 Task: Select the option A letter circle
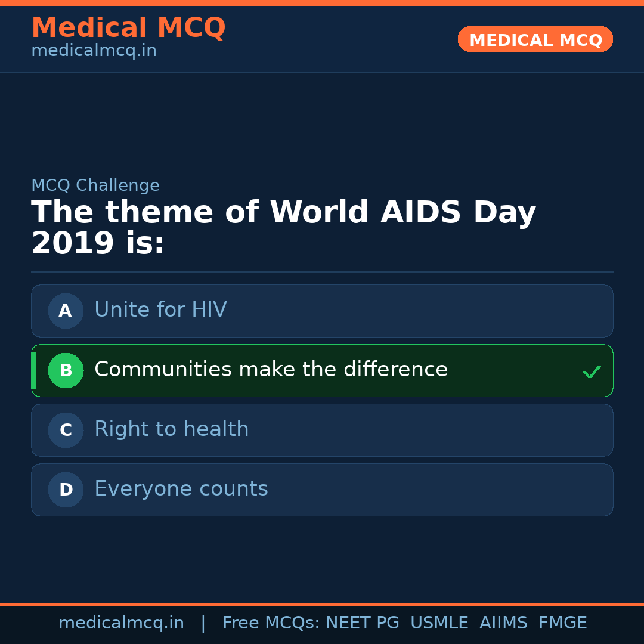tap(66, 311)
